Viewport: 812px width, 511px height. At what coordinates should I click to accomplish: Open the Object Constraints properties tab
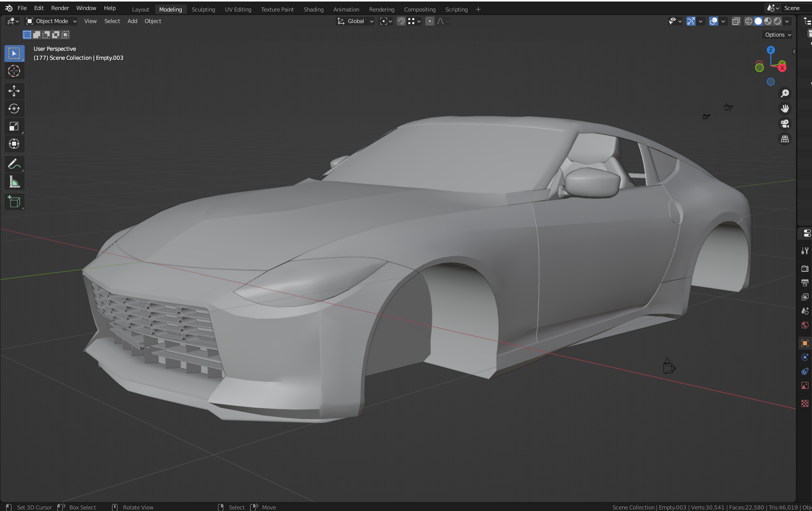click(x=805, y=371)
